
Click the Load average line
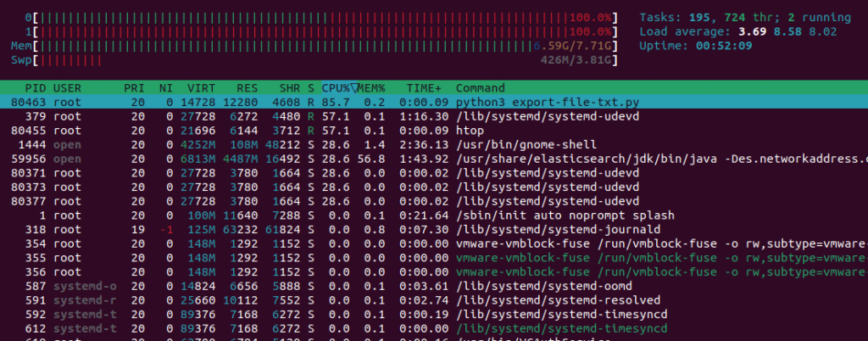click(x=738, y=32)
